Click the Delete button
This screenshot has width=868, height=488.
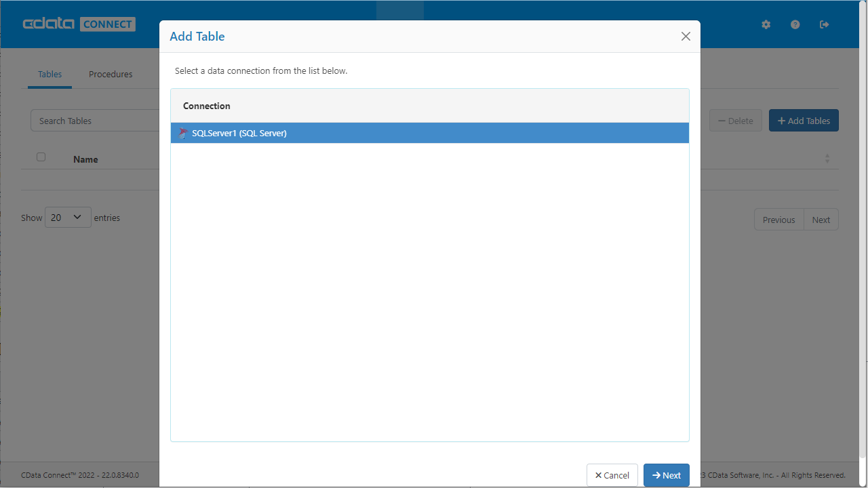coord(735,121)
